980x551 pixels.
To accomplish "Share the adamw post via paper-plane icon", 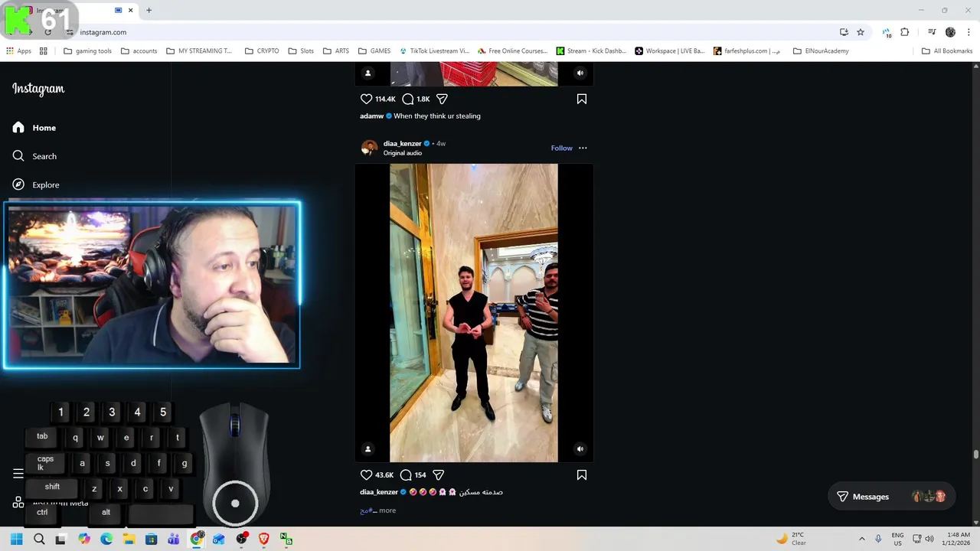I will tap(441, 99).
